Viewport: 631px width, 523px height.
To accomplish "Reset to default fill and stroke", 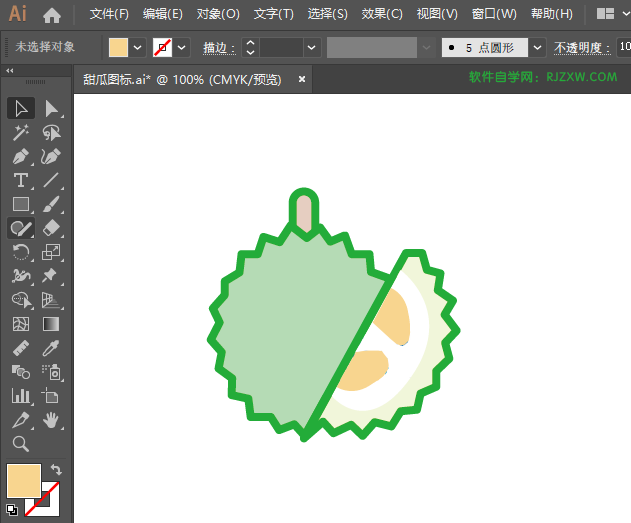I will pyautogui.click(x=11, y=508).
